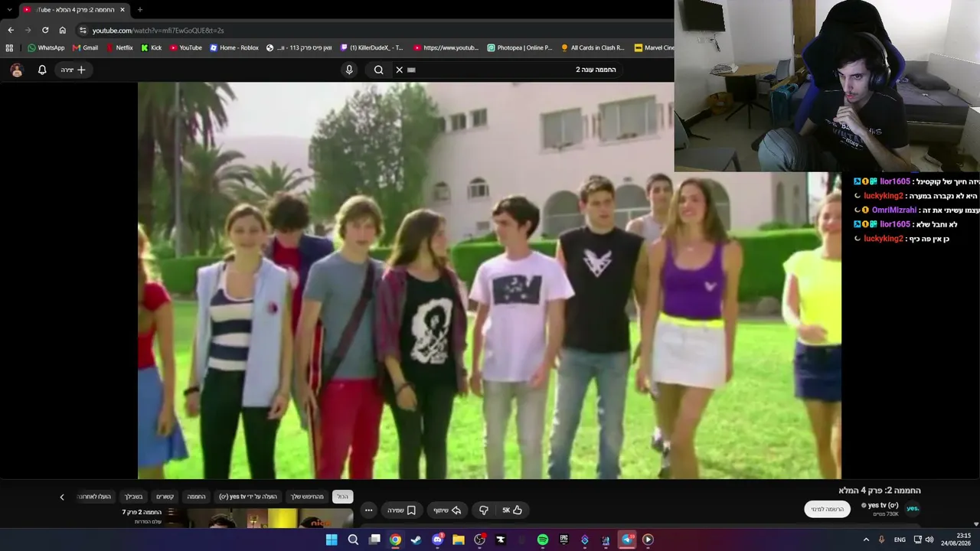Open Epic Games Launcher from taskbar
Viewport: 980px width, 551px height.
coord(563,540)
